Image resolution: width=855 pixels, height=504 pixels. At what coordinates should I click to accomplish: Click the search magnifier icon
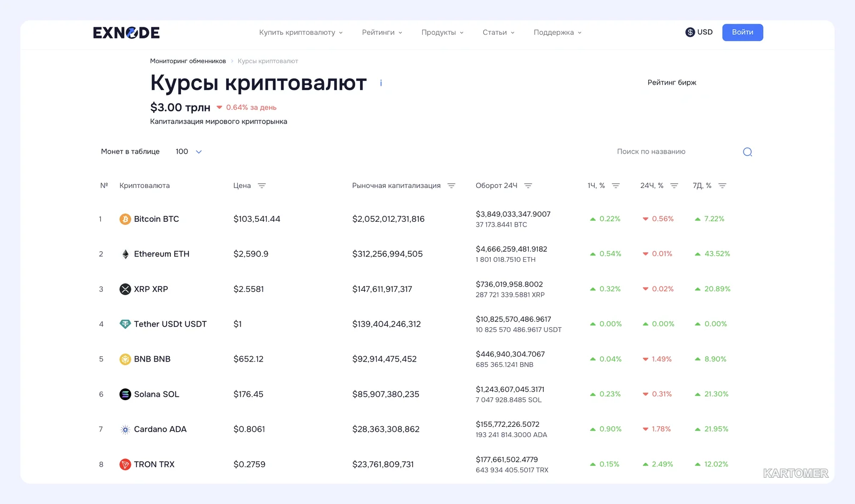tap(747, 152)
